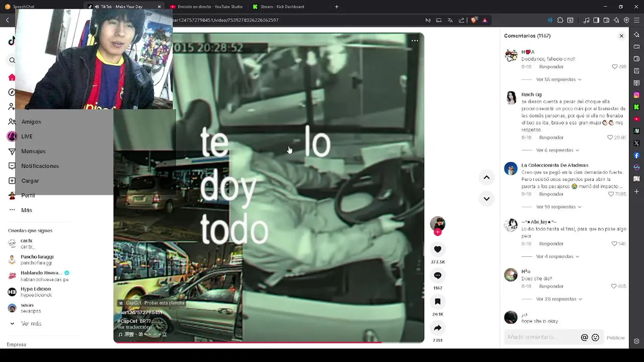Open Notificaciones in TikTok sidebar
Image resolution: width=644 pixels, height=362 pixels.
[40, 166]
